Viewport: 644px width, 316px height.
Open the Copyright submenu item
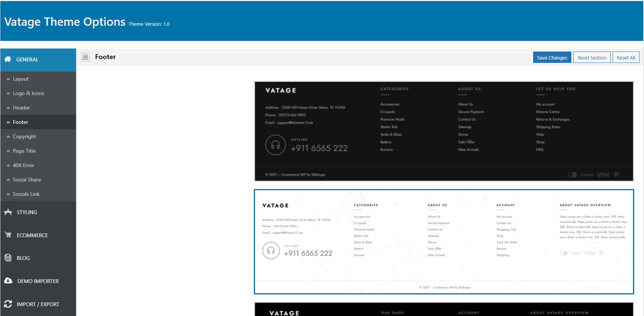pos(38,136)
